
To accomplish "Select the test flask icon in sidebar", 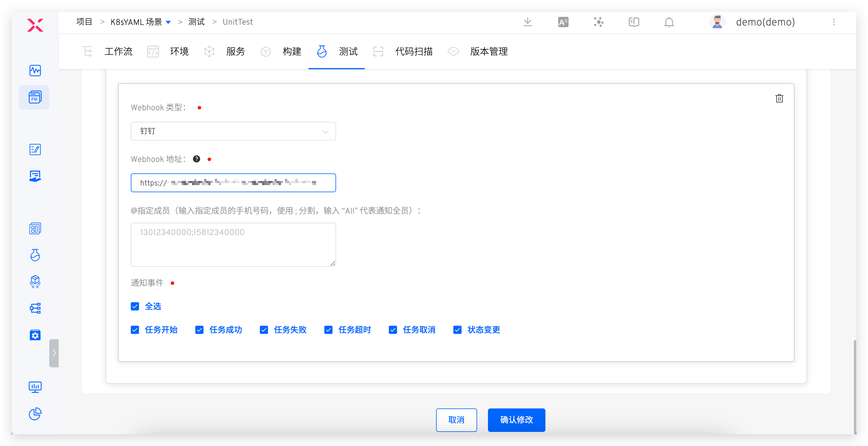I will point(35,255).
